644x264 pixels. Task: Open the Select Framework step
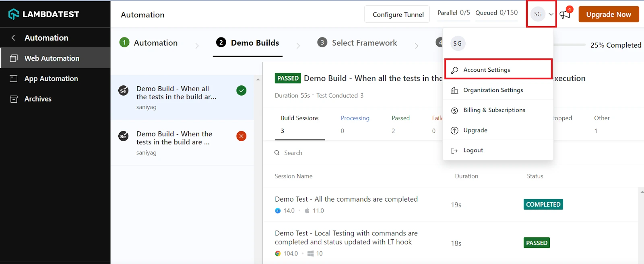tap(364, 43)
